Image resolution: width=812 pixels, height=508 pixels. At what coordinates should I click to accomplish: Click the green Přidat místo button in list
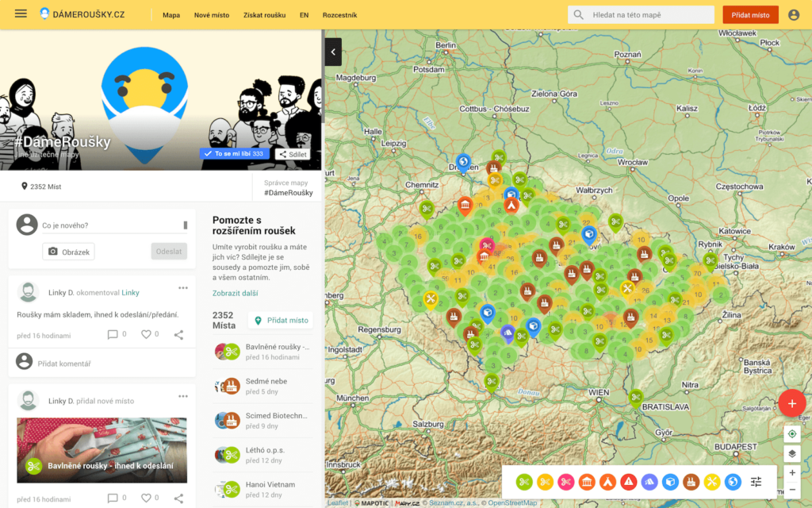click(x=281, y=321)
